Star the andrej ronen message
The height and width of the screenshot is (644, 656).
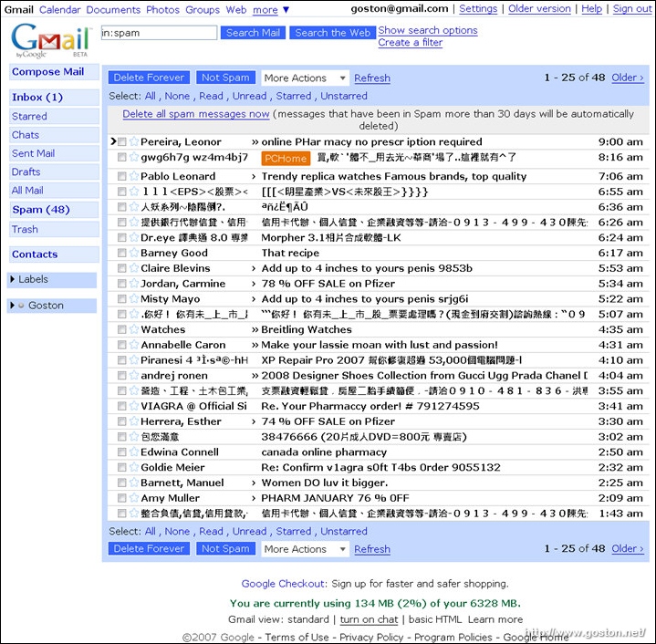(134, 376)
